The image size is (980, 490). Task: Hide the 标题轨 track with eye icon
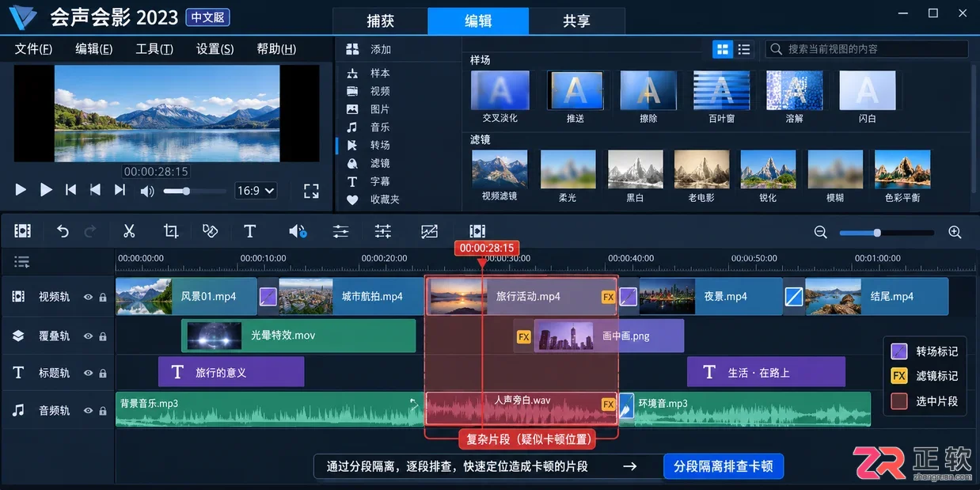88,373
